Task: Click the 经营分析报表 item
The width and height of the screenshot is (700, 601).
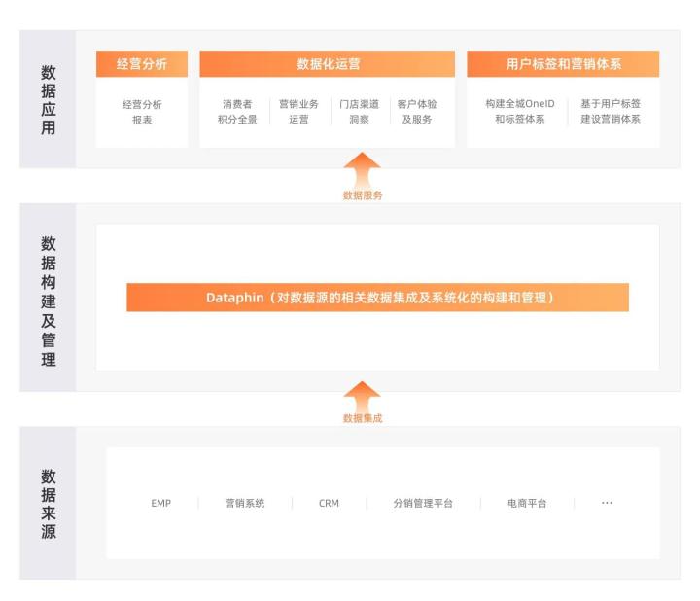Action: 142,112
